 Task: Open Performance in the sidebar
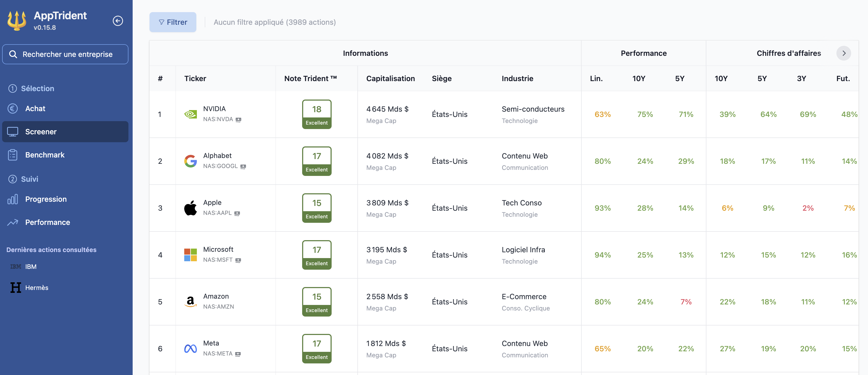tap(48, 222)
